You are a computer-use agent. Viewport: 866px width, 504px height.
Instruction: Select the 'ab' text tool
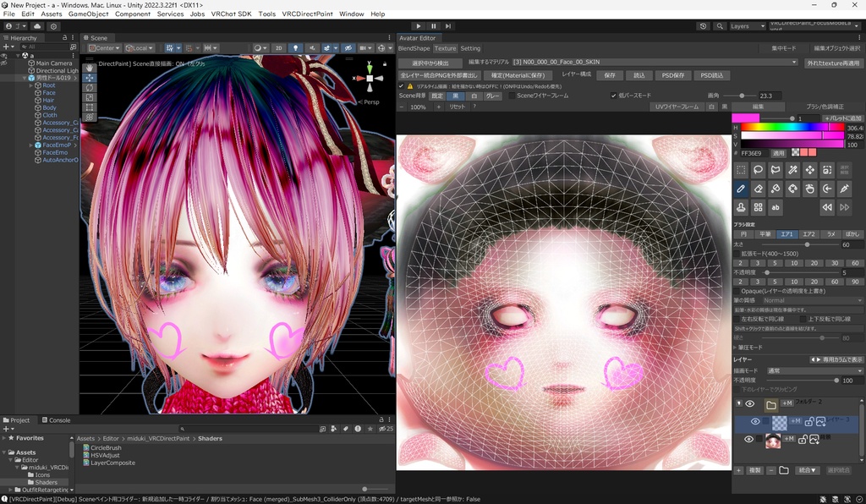click(776, 207)
